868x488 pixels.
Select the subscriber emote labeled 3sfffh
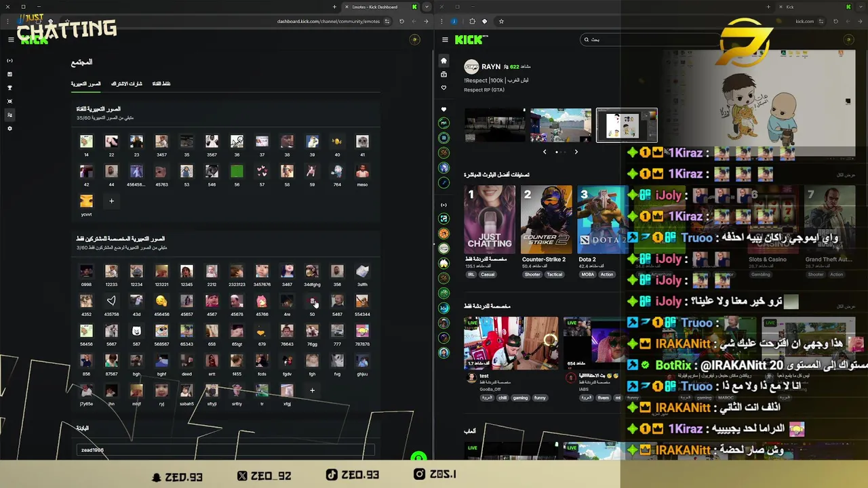pos(362,271)
